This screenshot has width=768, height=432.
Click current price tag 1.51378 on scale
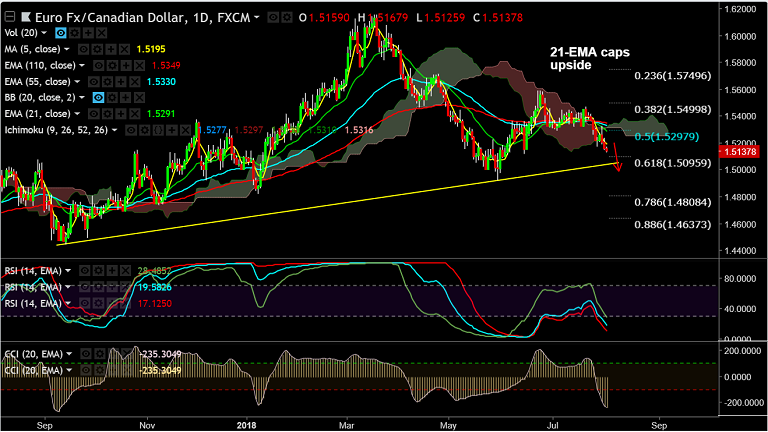739,151
